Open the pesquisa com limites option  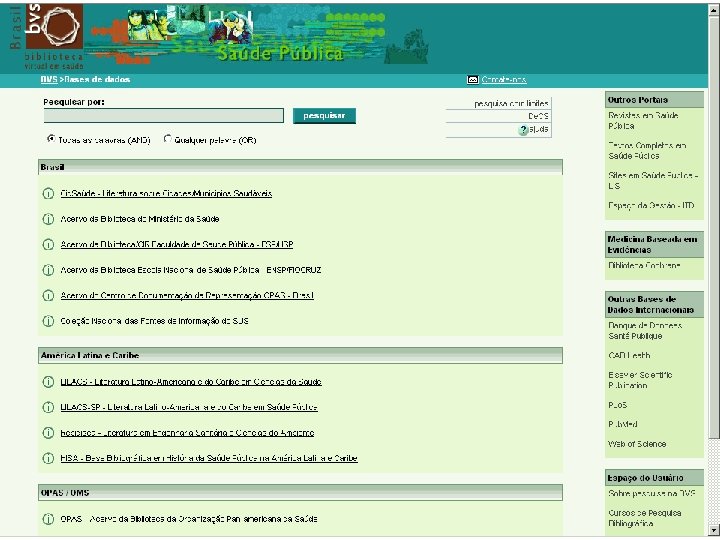(511, 104)
